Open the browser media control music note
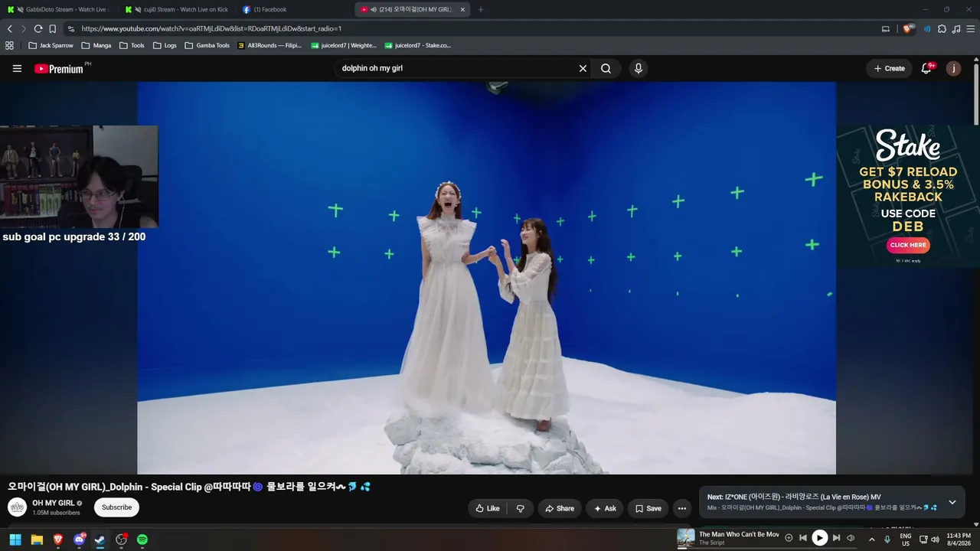Viewport: 980px width, 551px height. (x=955, y=28)
